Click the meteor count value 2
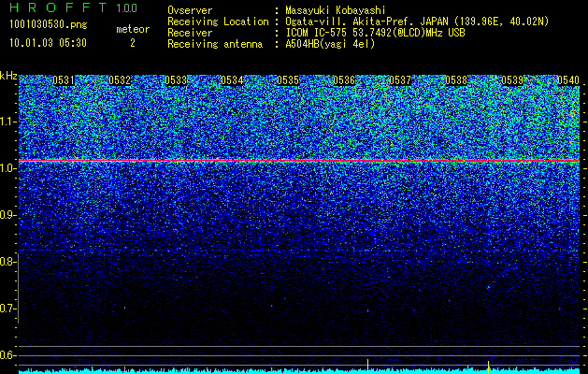Viewport: 588px width, 374px height. (x=133, y=43)
